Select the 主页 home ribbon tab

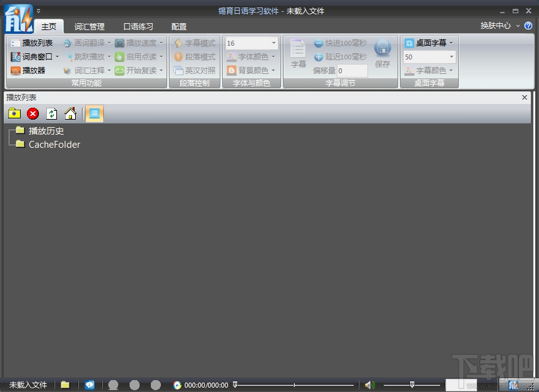[49, 26]
